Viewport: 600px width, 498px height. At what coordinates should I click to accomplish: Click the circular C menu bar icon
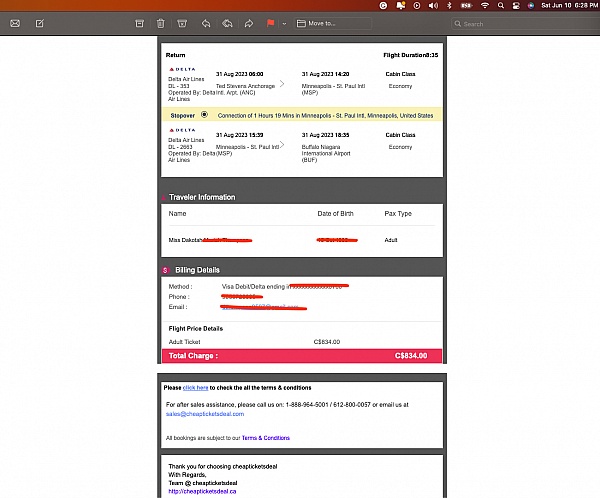tap(383, 5)
